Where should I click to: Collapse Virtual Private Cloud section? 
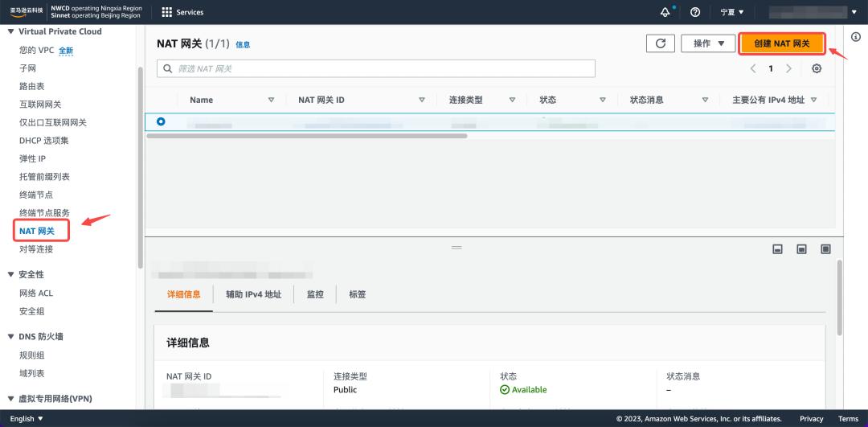click(10, 31)
